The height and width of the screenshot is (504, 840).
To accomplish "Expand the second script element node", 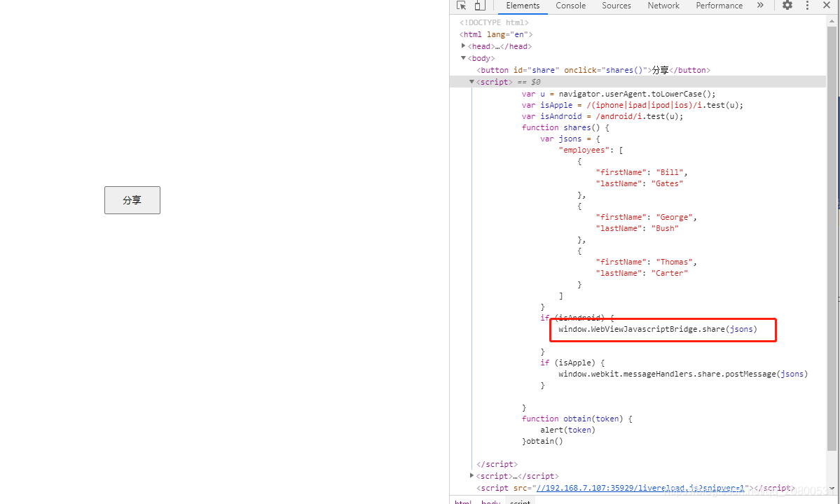I will [x=472, y=476].
